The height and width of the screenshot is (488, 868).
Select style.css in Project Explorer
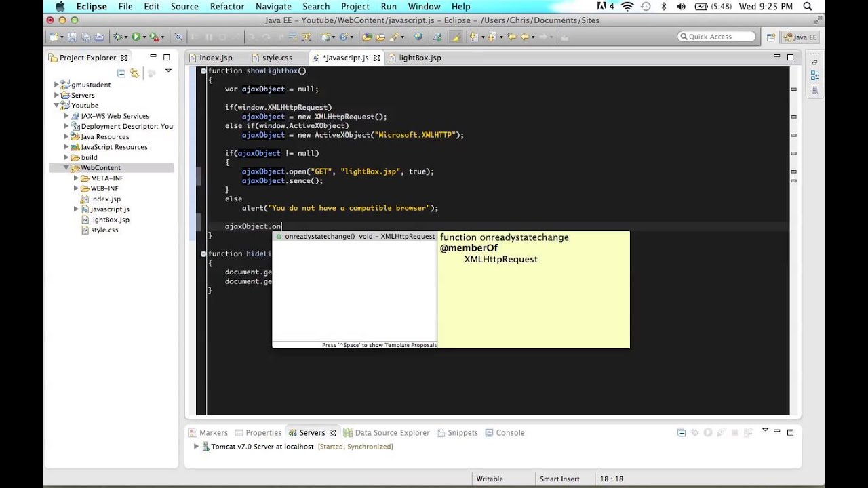(104, 230)
